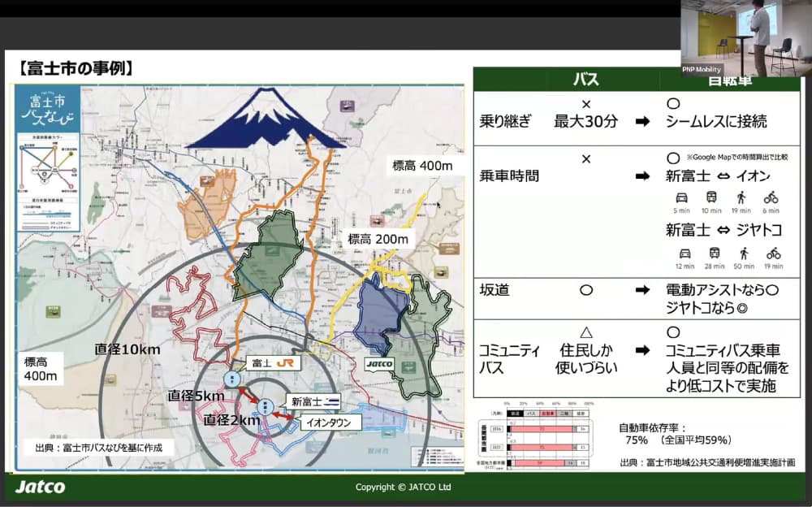
Task: Click the 新富士 station callout label
Action: pos(316,401)
